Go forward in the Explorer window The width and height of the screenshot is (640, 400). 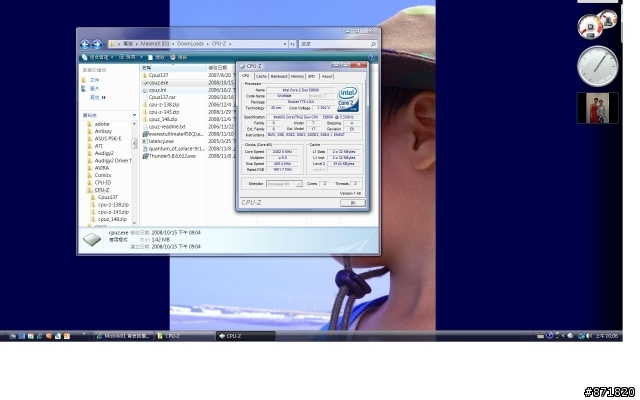click(x=97, y=44)
